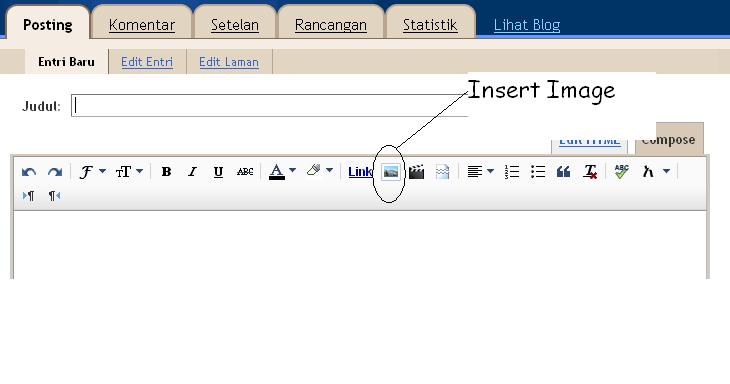Set right-to-left text direction
This screenshot has width=730, height=384.
[x=54, y=196]
